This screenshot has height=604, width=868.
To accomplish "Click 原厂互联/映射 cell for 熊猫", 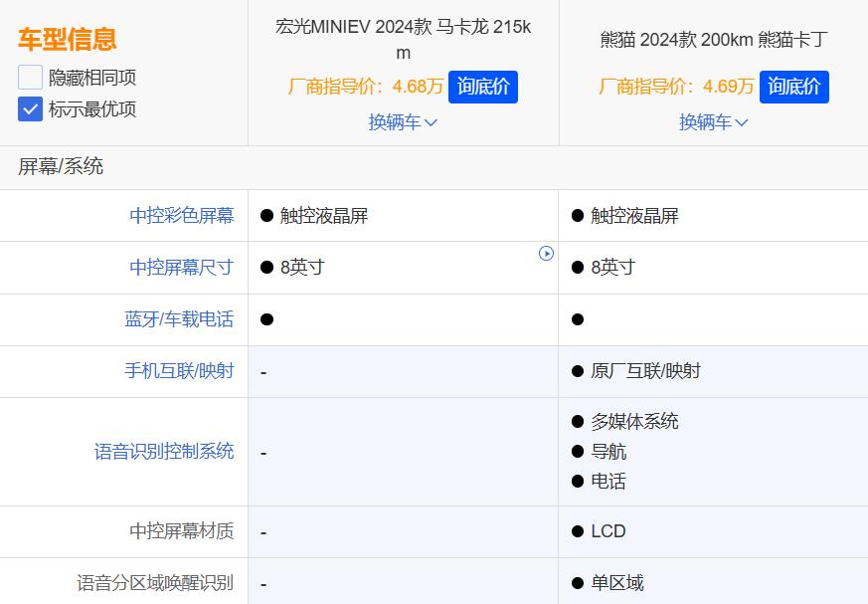I will (x=644, y=371).
